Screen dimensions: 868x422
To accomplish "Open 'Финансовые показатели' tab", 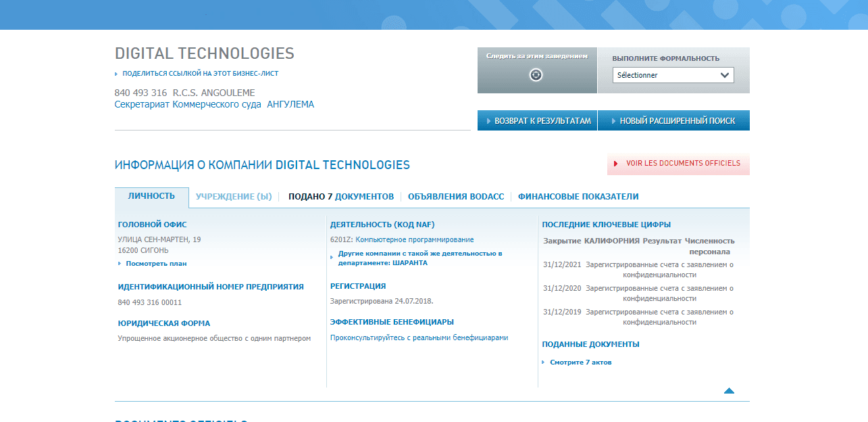I will tap(578, 197).
